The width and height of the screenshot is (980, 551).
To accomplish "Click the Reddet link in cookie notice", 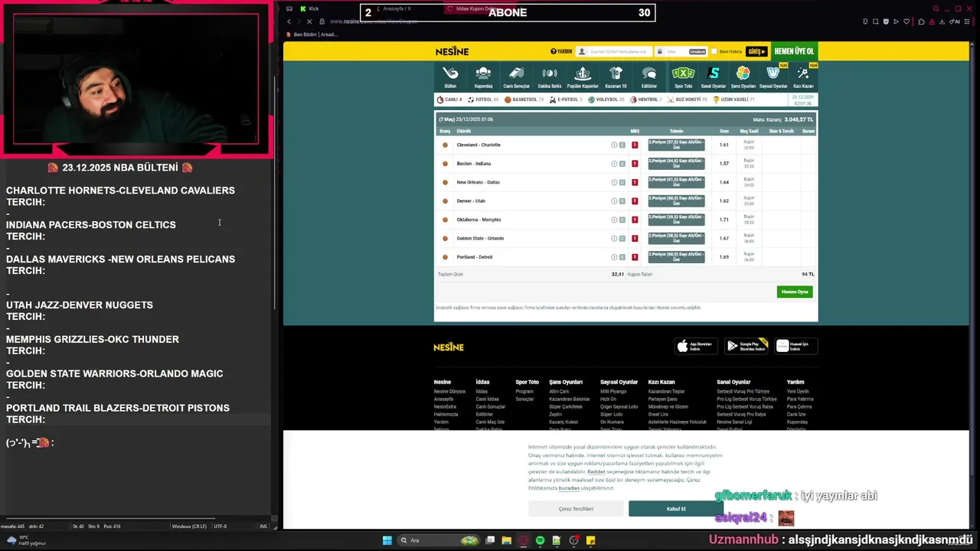I will click(x=596, y=472).
